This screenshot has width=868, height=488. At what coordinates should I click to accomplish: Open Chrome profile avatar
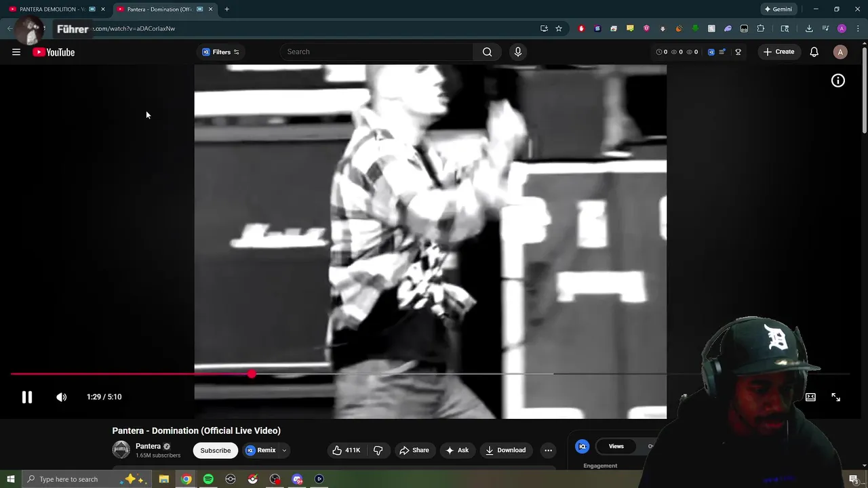click(842, 28)
